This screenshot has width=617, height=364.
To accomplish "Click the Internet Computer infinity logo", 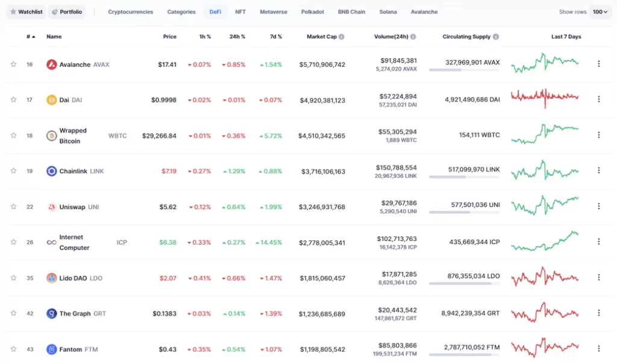I will point(52,242).
